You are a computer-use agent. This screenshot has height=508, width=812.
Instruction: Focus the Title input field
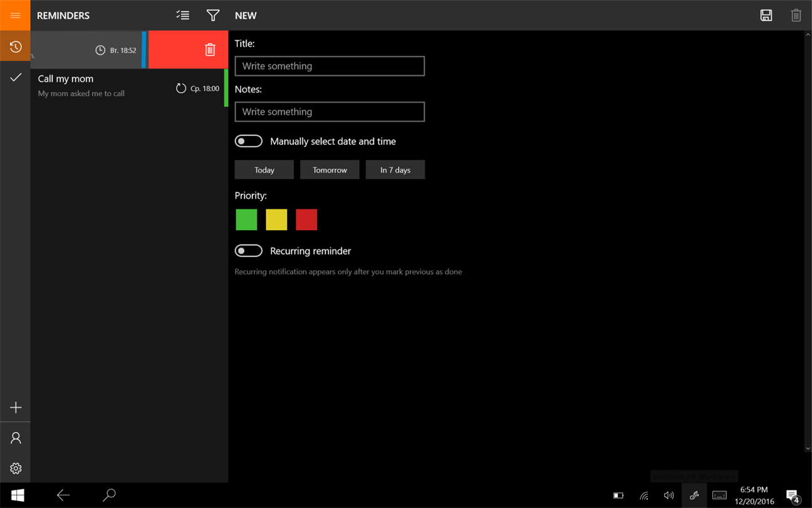(x=330, y=66)
